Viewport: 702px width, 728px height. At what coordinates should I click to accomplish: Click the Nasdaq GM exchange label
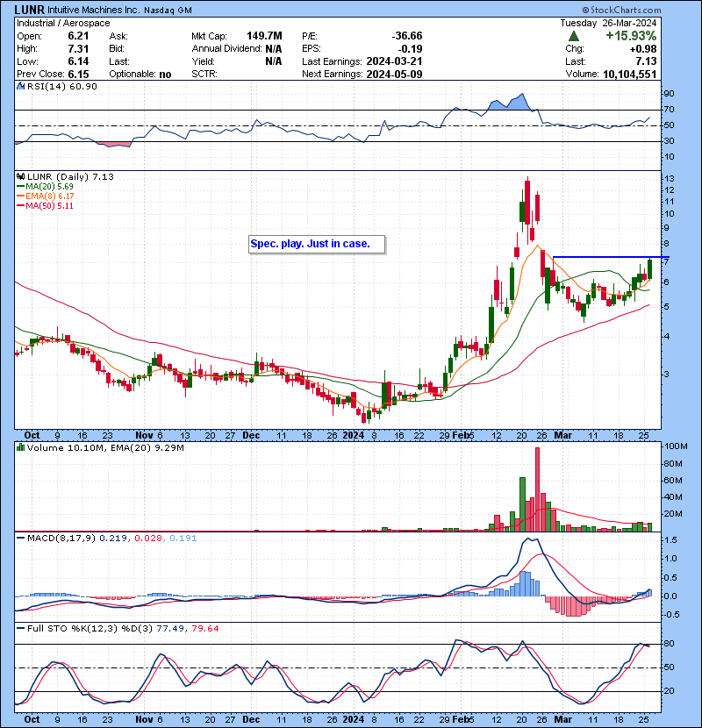(x=168, y=11)
